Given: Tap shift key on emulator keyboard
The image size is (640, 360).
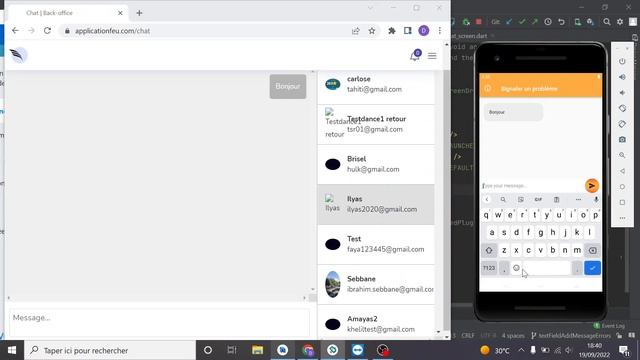Looking at the screenshot, I should [489, 250].
